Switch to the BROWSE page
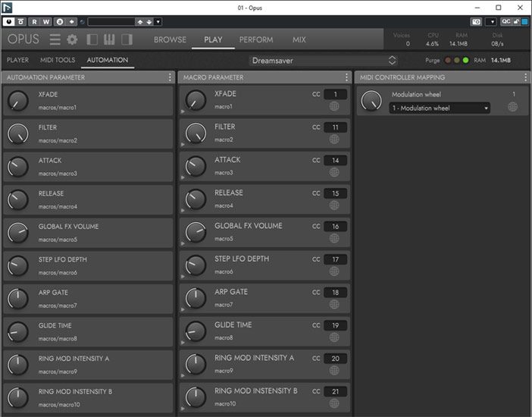Viewport: 532px width, 417px height. (170, 39)
